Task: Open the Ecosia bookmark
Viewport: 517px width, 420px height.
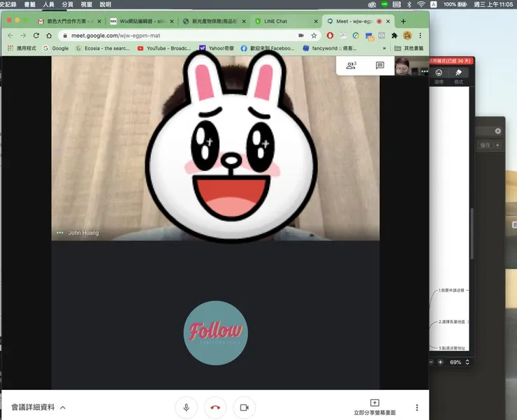Action: pos(103,48)
